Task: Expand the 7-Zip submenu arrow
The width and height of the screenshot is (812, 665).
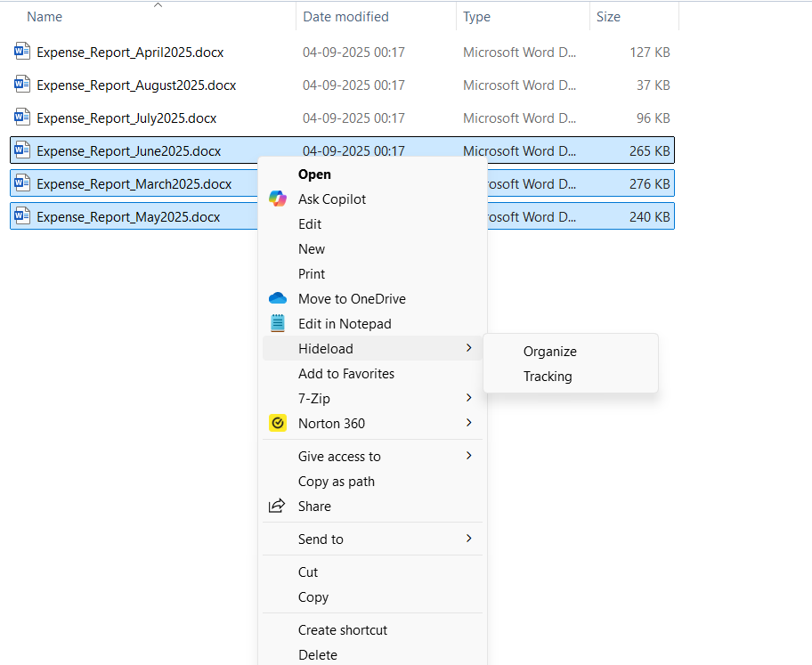Action: tap(468, 398)
